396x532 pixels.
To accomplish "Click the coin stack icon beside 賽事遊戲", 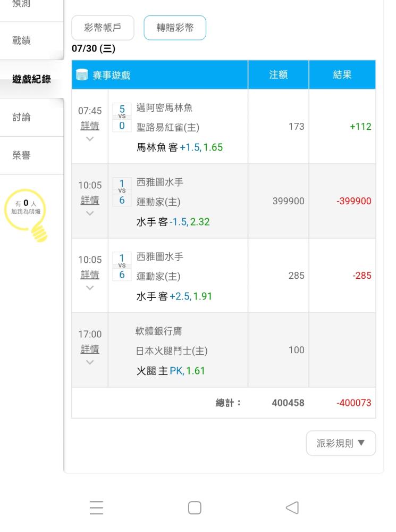I will point(82,74).
